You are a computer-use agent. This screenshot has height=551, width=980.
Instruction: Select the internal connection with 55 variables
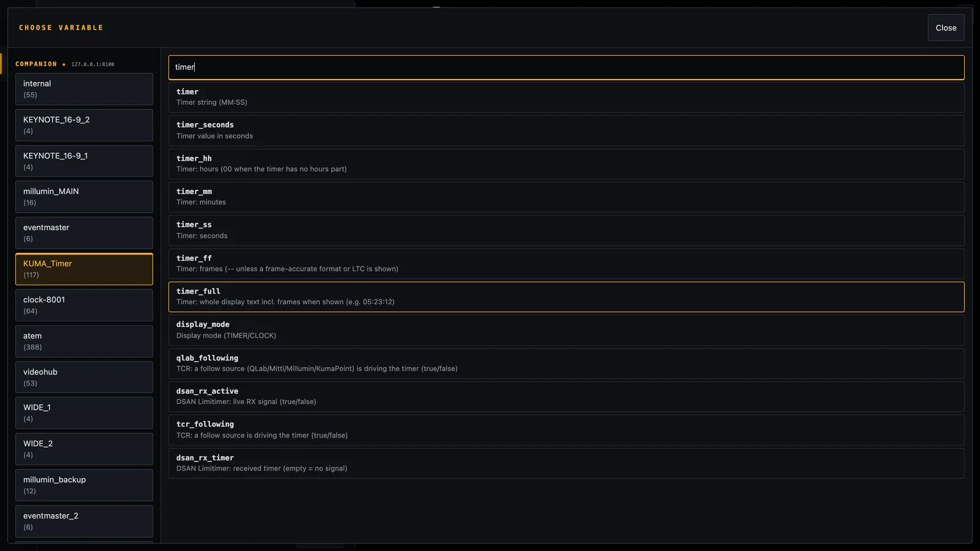(x=84, y=89)
